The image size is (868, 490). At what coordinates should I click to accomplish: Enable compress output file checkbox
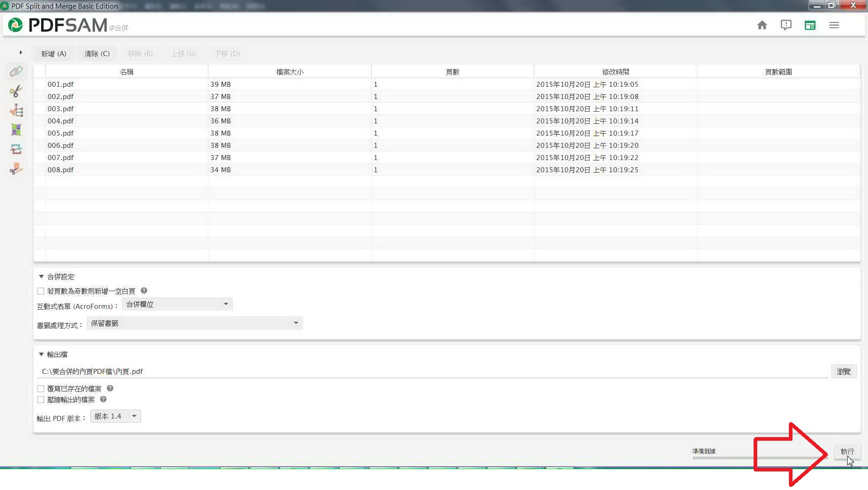point(41,400)
